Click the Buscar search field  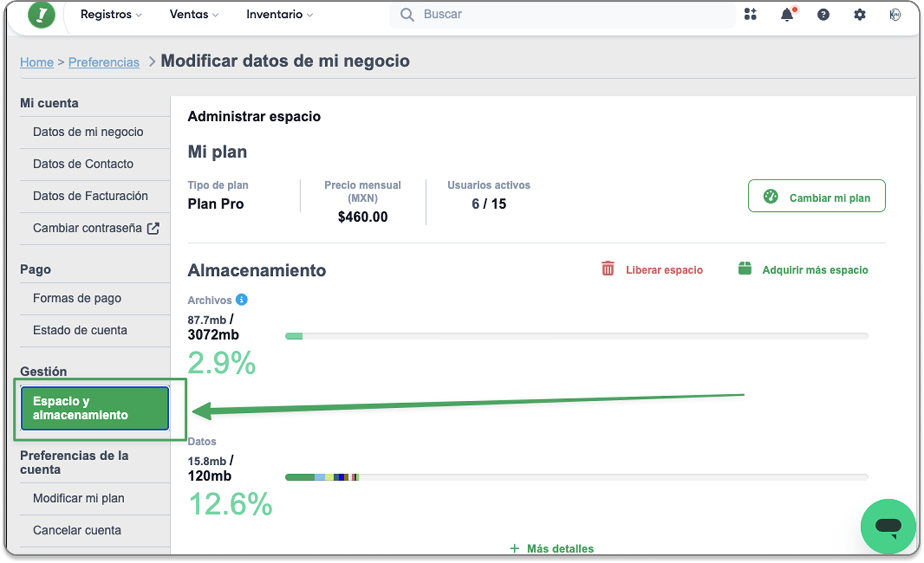562,14
